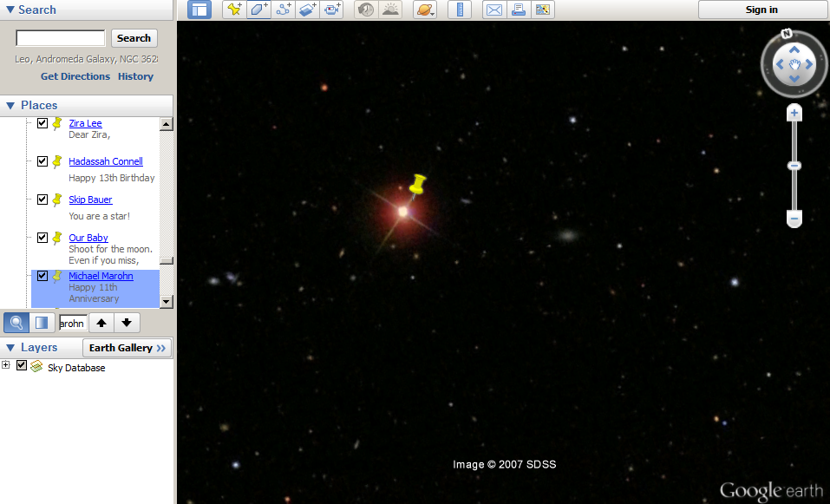This screenshot has width=830, height=504.
Task: Click the search input field
Action: coord(61,38)
